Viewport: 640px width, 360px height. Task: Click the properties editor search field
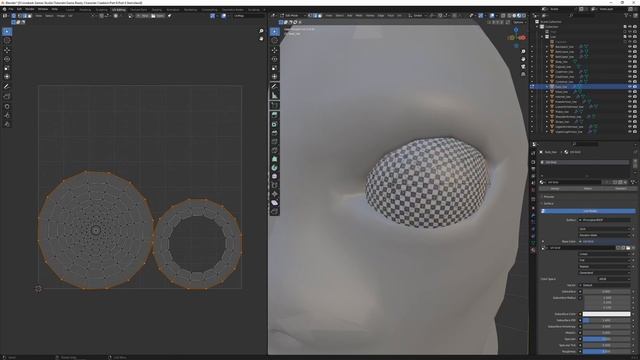coord(584,144)
